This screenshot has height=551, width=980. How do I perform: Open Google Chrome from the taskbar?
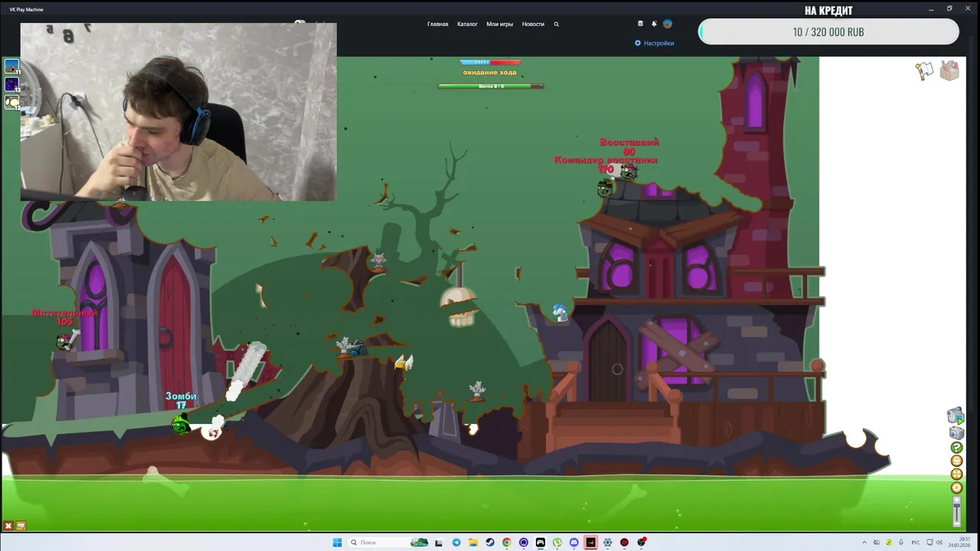[x=507, y=543]
